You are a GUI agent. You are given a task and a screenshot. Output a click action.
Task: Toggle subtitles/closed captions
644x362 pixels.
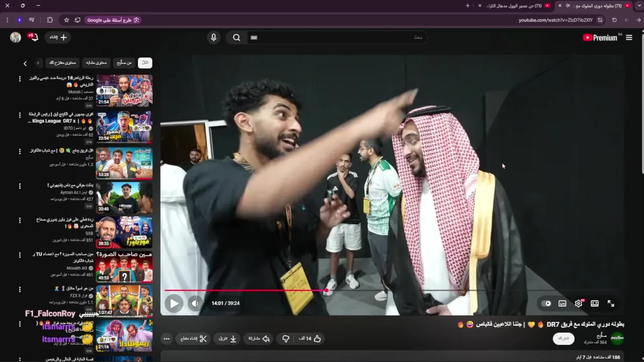(562, 303)
